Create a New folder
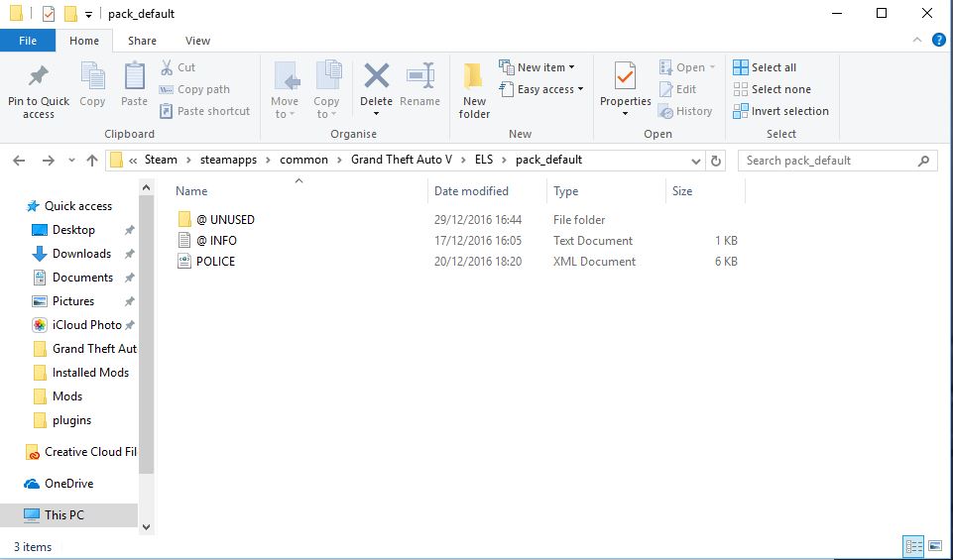The image size is (953, 560). [x=474, y=90]
